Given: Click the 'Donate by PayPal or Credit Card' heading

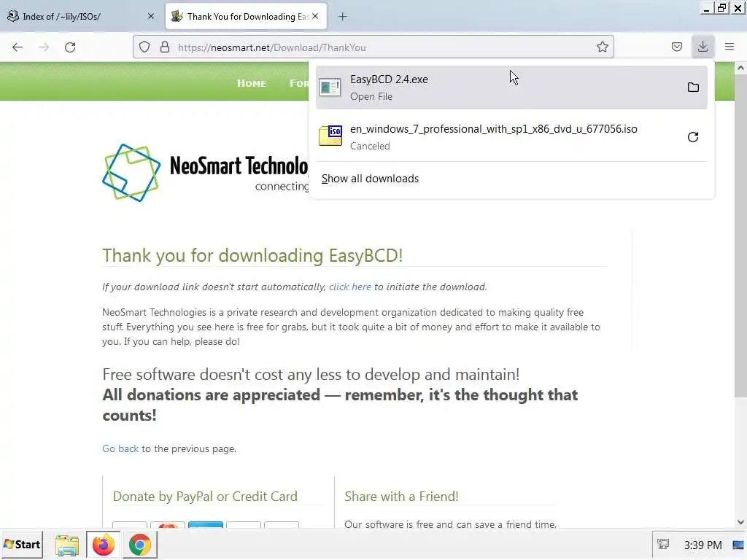Looking at the screenshot, I should (205, 496).
